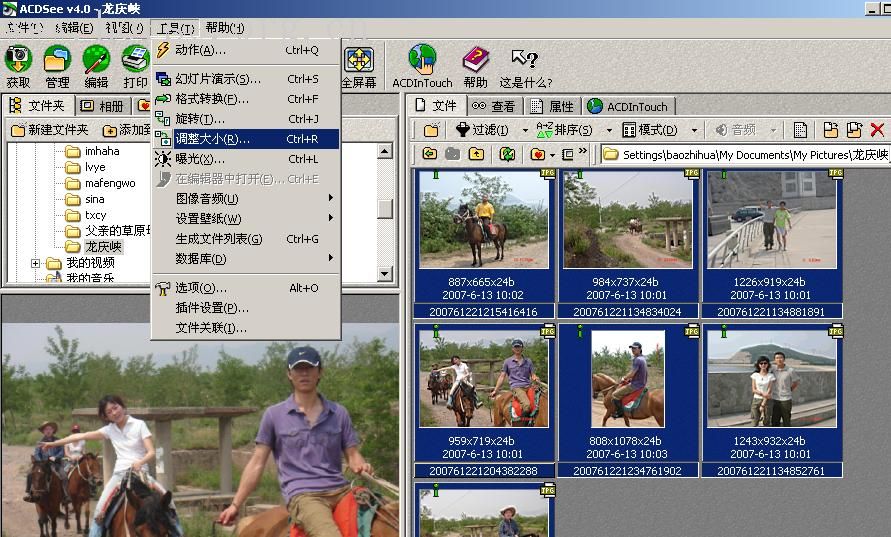
Task: Choose 调整大小(R)... menu entry
Action: tap(245, 139)
